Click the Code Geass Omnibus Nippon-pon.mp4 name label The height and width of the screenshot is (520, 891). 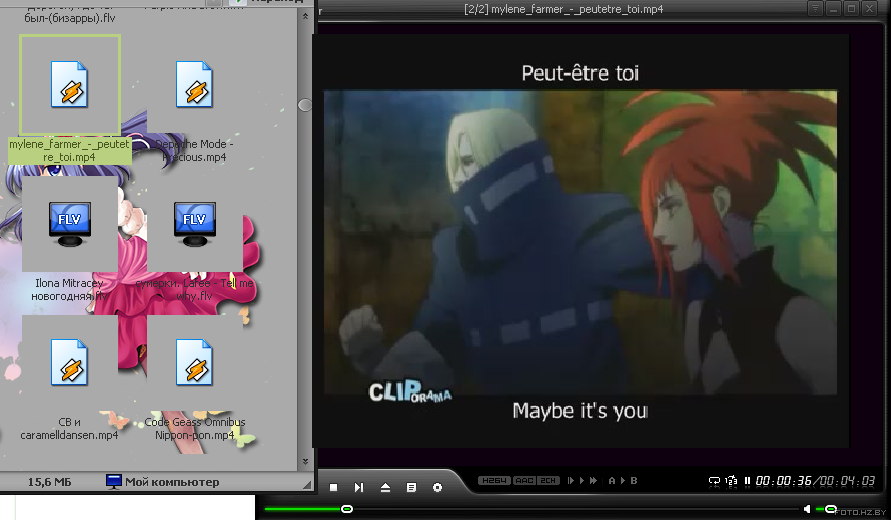194,429
